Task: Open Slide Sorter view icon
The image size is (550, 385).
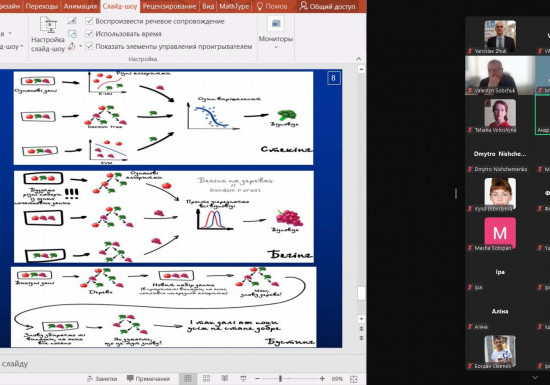Action: [207, 378]
